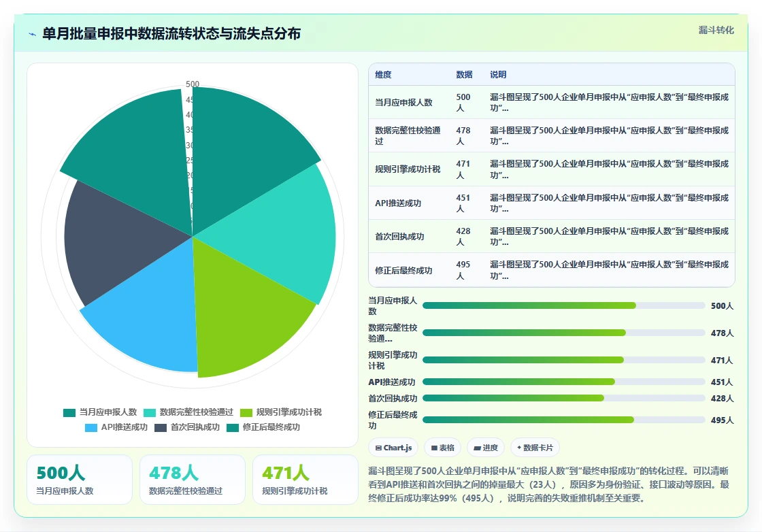
Task: Open the 478人 data card
Action: [x=193, y=480]
